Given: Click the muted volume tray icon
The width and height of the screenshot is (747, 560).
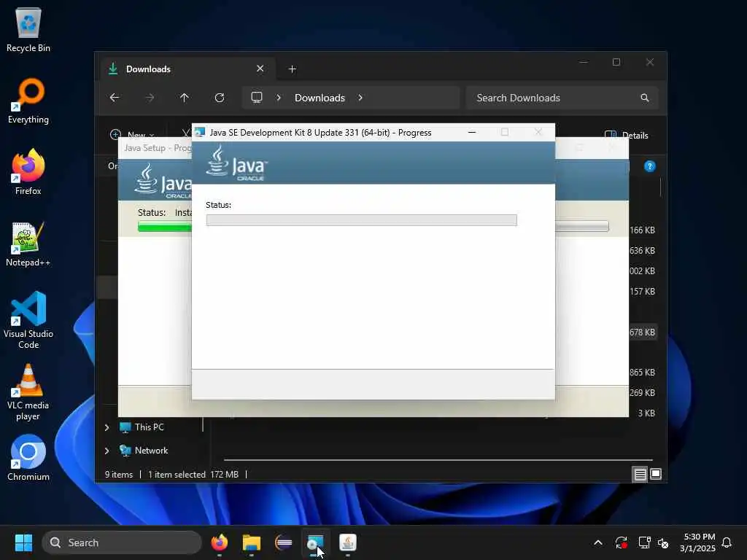Looking at the screenshot, I should pyautogui.click(x=662, y=542).
